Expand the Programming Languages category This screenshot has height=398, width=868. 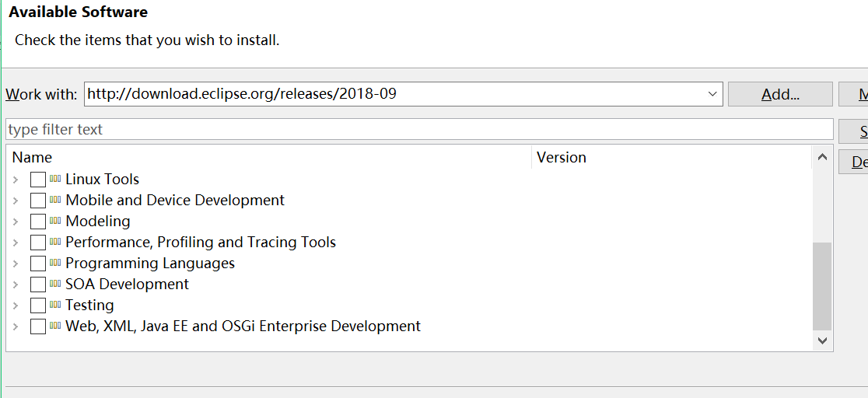tap(16, 264)
